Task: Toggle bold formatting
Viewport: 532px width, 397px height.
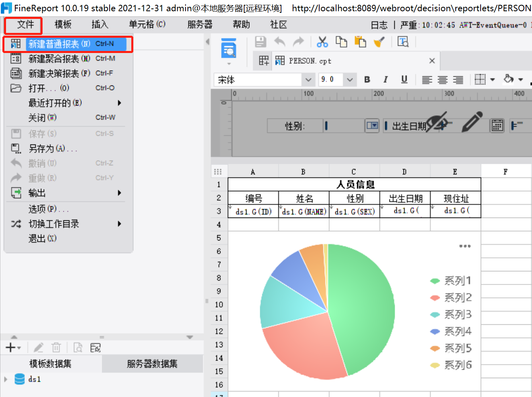Action: [x=367, y=79]
